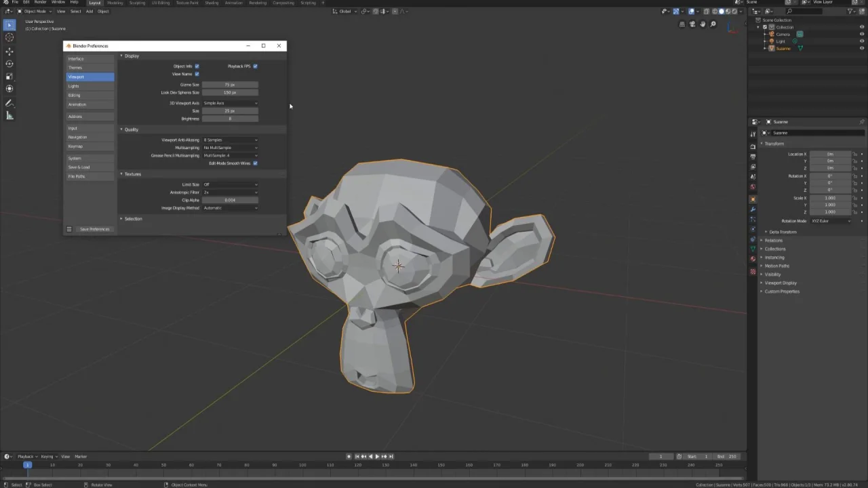The image size is (868, 488).
Task: Adjust the Gizmo Size slider
Action: (x=230, y=85)
